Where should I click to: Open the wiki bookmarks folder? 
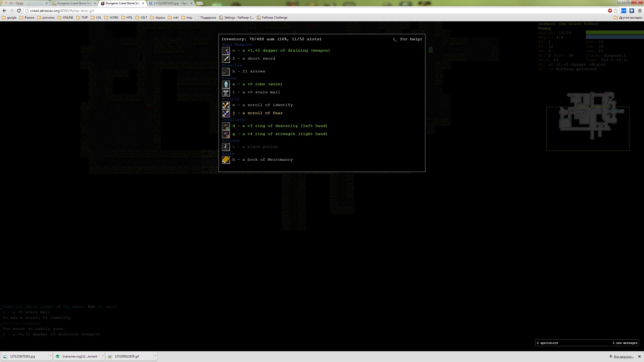173,18
